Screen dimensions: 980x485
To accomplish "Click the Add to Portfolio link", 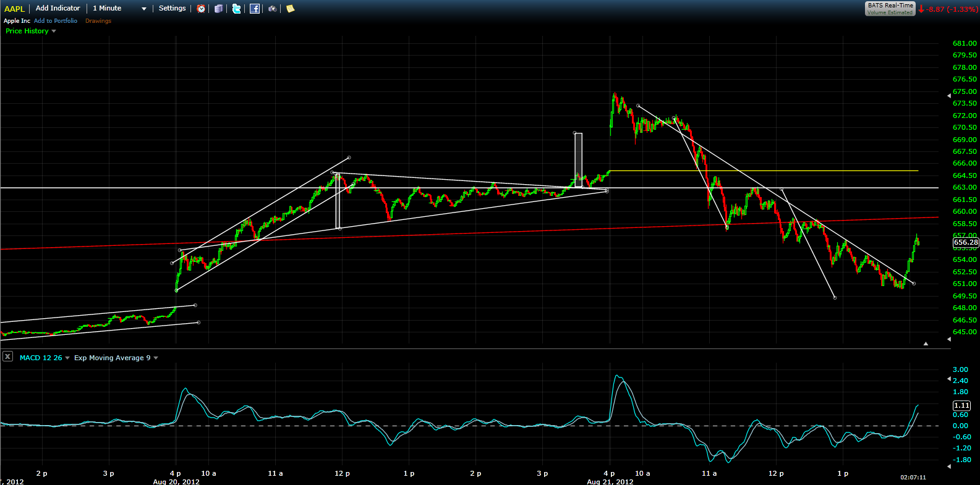I will 56,21.
